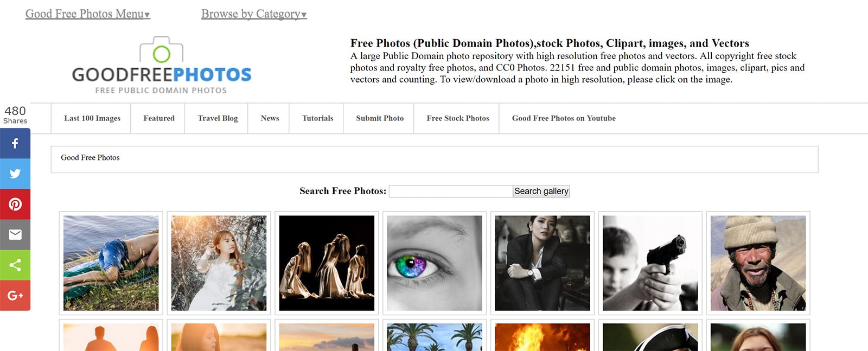
Task: Open the photo of old man in knit hat
Action: [x=758, y=263]
